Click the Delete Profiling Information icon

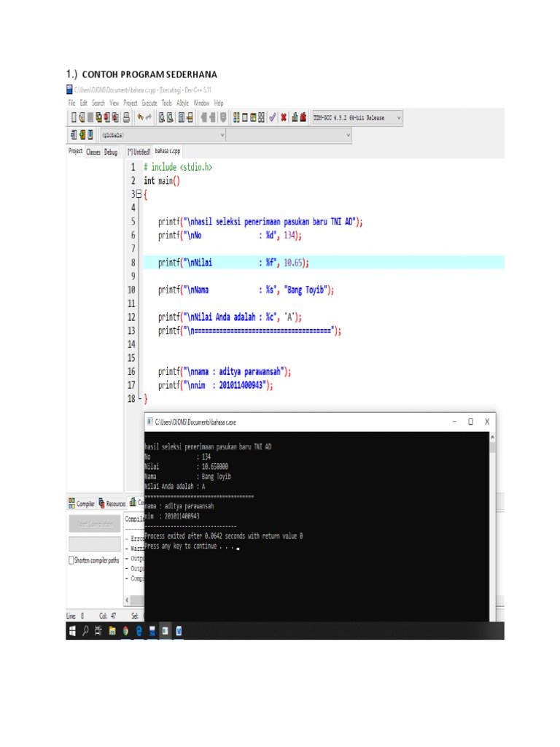303,117
